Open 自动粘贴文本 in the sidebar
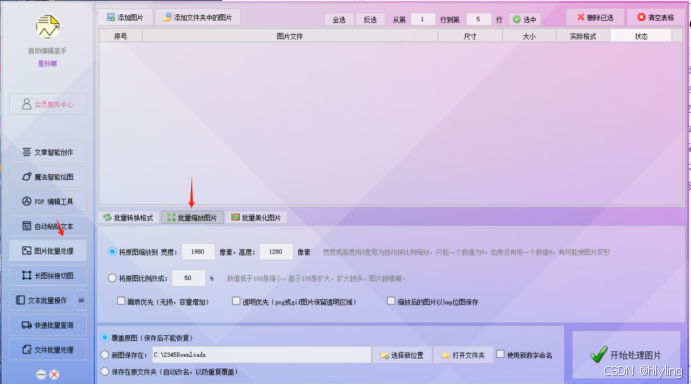Image resolution: width=691 pixels, height=385 pixels. (x=48, y=226)
